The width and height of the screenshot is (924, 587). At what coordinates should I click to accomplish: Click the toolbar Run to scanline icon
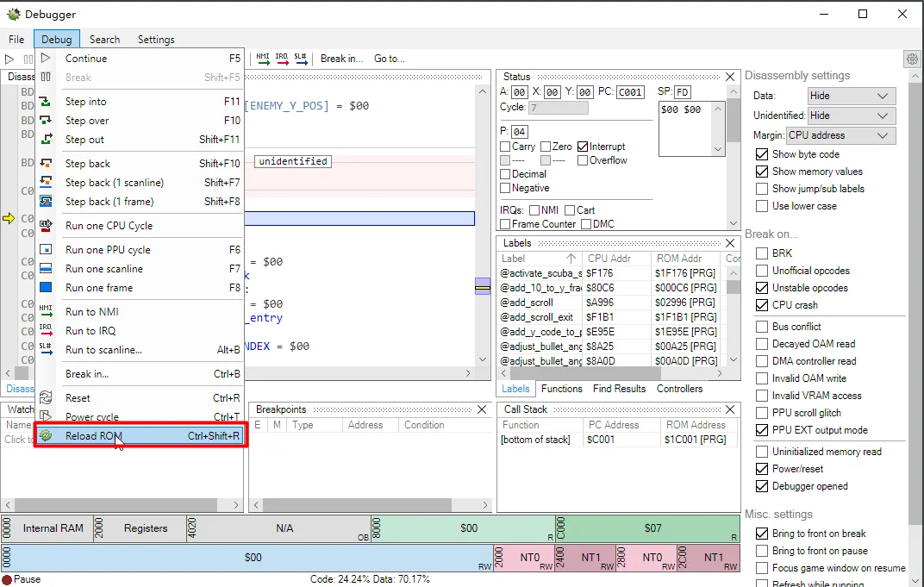[301, 59]
